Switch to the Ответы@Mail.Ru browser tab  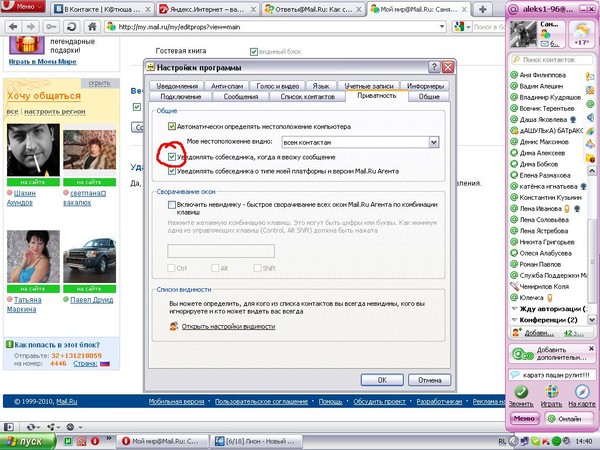313,9
